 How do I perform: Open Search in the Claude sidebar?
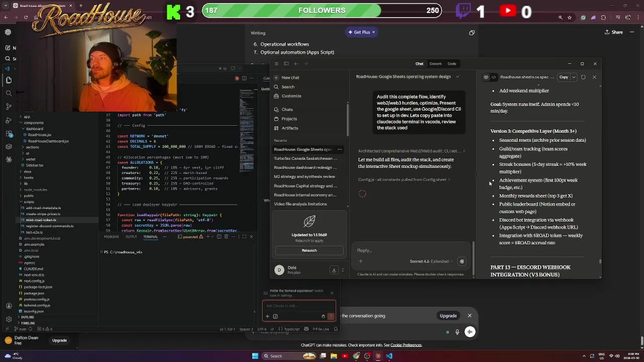point(284,87)
